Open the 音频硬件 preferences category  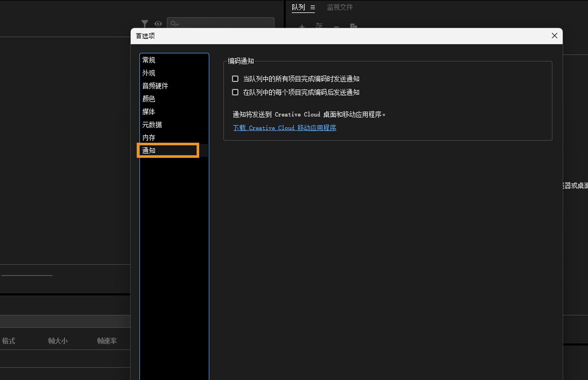pos(155,86)
